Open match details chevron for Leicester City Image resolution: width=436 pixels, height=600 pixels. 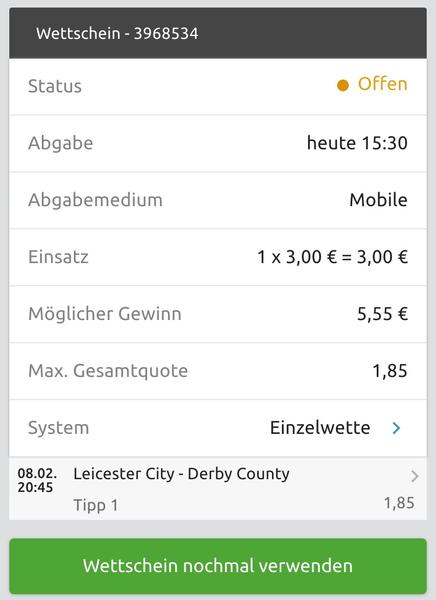click(415, 476)
